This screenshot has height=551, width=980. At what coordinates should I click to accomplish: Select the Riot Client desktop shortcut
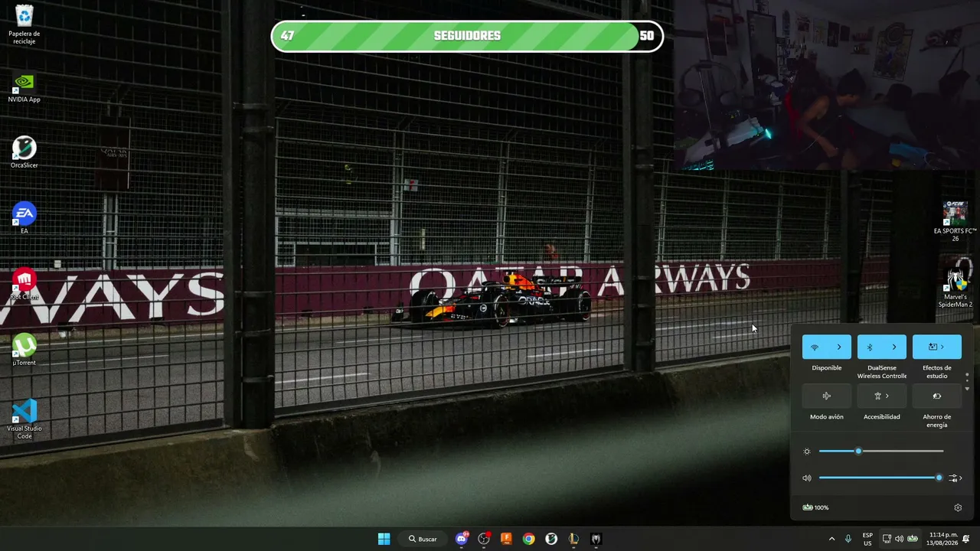pos(24,285)
